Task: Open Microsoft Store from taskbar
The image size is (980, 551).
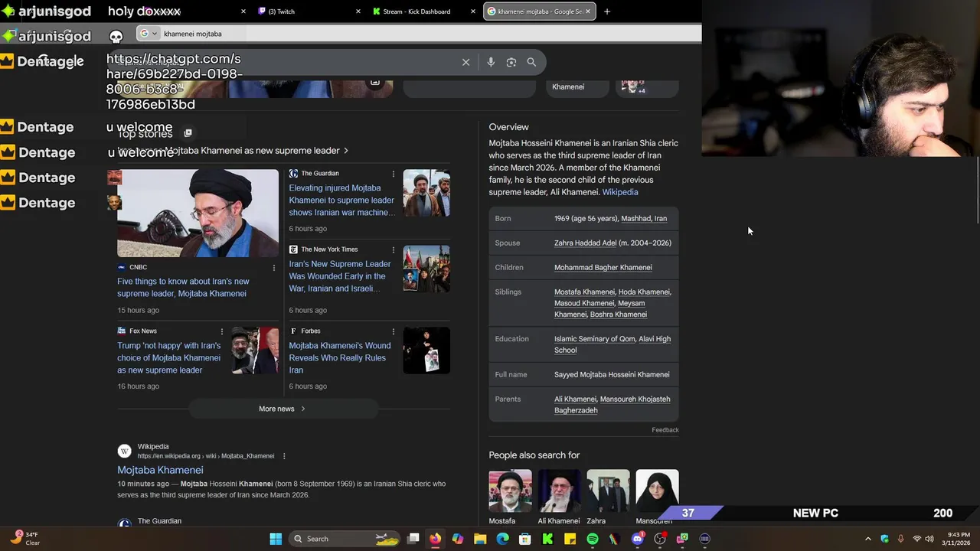Action: coord(525,539)
